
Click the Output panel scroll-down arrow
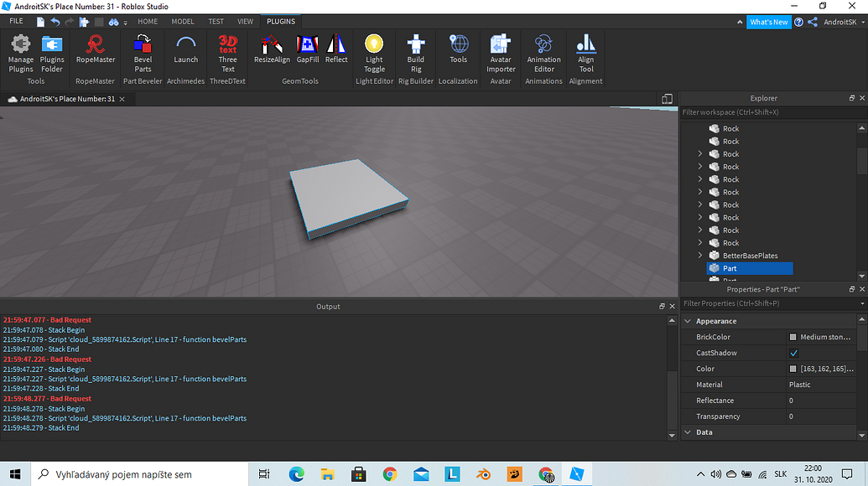(672, 436)
